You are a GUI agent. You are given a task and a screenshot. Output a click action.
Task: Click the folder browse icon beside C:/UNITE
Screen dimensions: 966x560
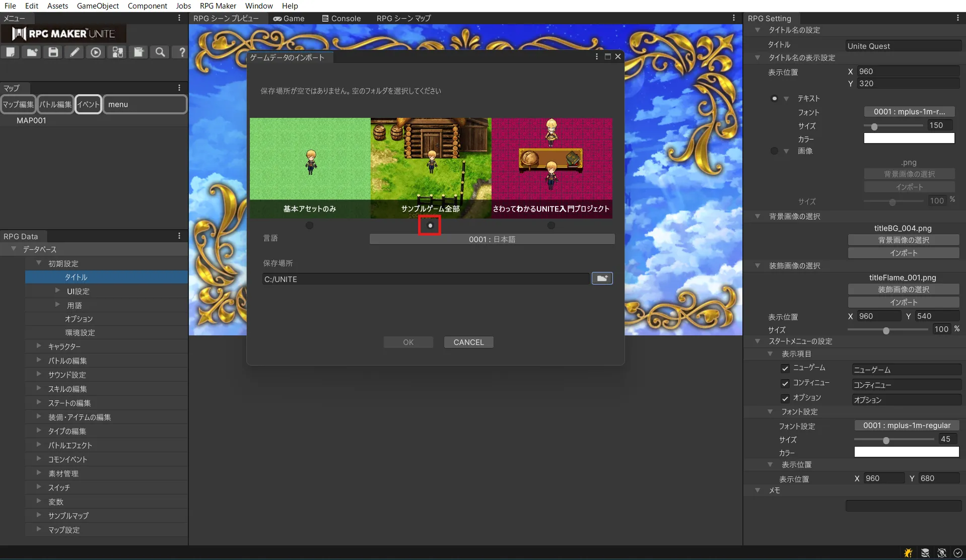(602, 278)
